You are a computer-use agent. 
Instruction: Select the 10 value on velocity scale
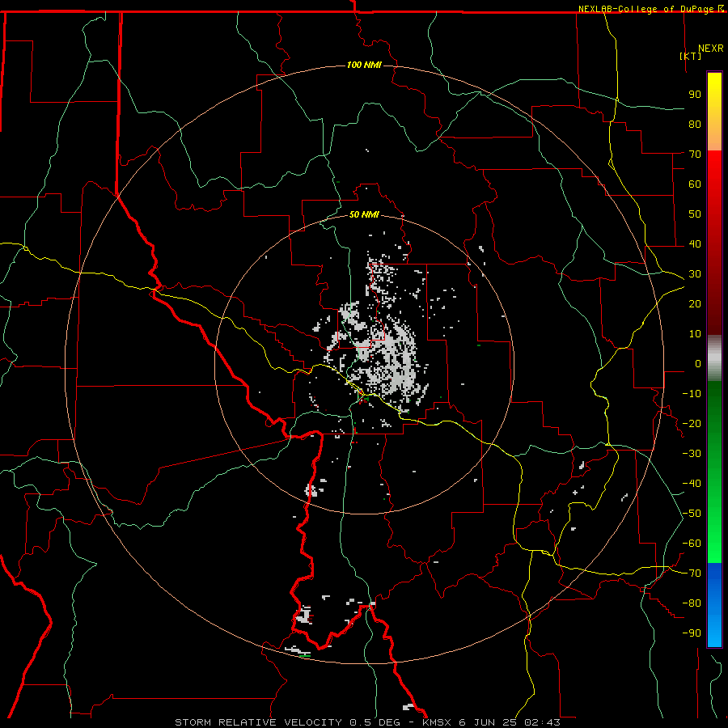tap(695, 334)
